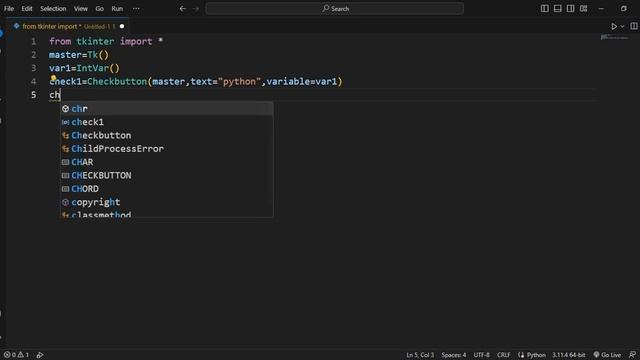Select the CHECKBUTTON constant suggestion
The image size is (640, 360).
click(x=167, y=176)
